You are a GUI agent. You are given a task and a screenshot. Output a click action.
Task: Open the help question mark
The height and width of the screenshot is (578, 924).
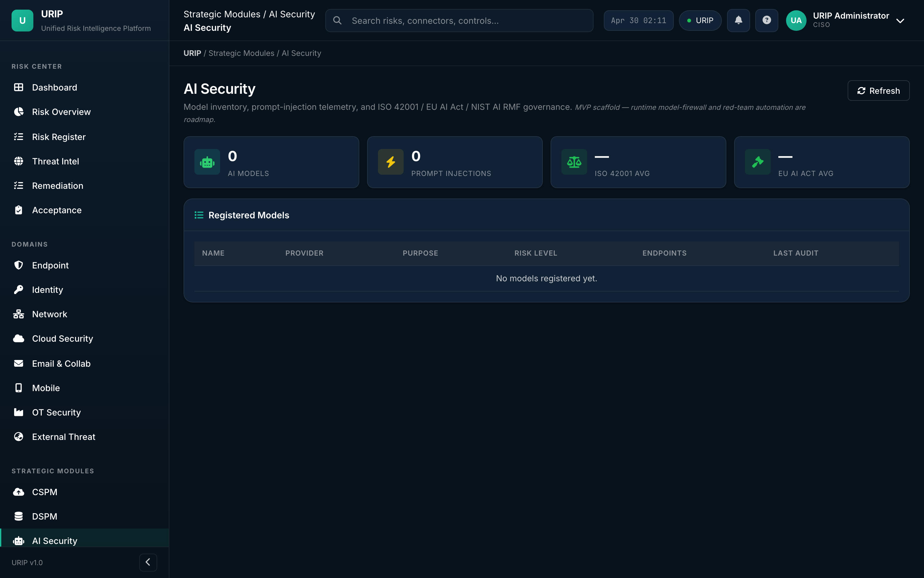766,20
